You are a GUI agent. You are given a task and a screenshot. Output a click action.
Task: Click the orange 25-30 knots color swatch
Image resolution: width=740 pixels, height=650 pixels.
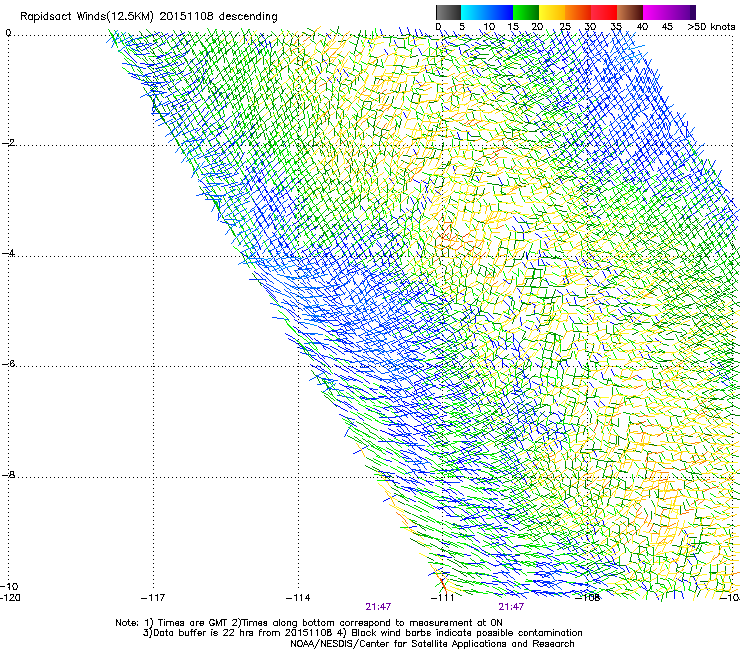point(578,12)
